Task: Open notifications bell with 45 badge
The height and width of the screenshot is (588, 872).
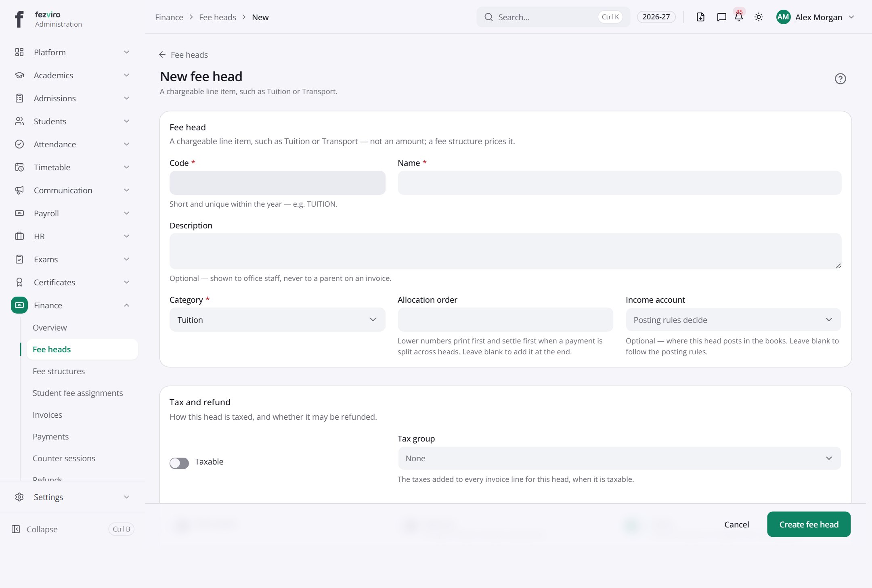Action: point(739,17)
